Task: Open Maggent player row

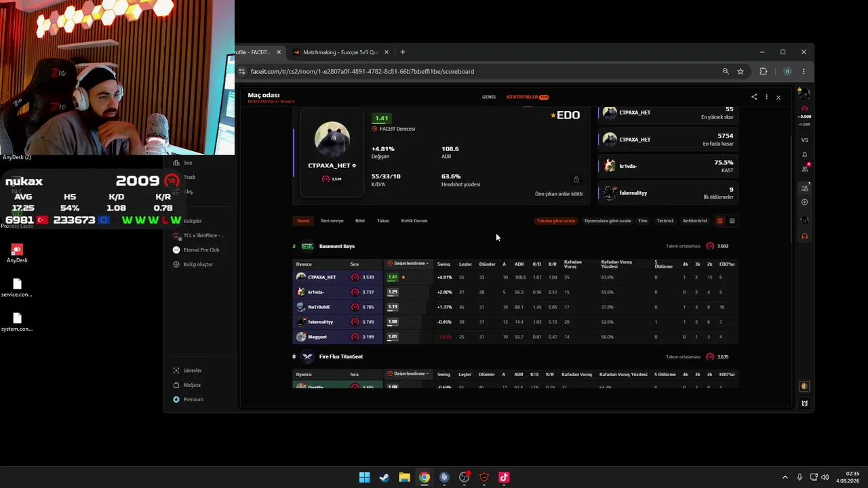Action: (x=515, y=337)
